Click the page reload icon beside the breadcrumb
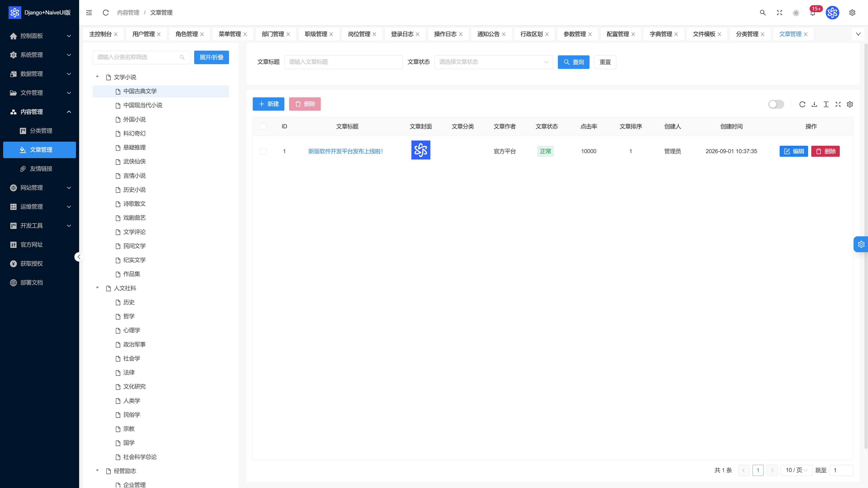The height and width of the screenshot is (488, 868). (106, 12)
